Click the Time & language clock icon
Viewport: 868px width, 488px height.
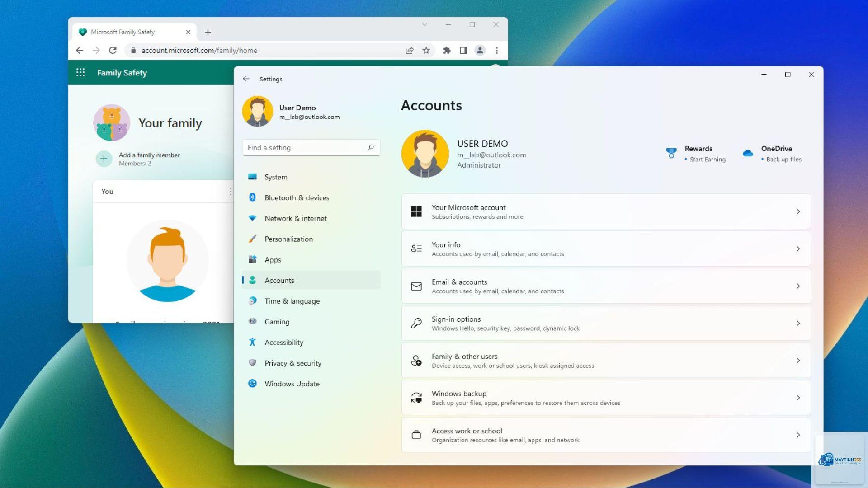[252, 300]
